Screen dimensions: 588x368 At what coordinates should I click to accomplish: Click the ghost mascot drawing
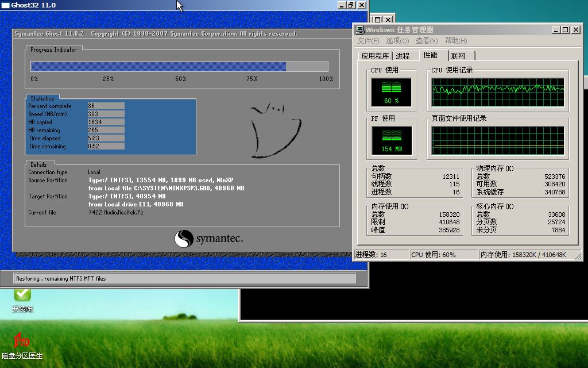276,129
